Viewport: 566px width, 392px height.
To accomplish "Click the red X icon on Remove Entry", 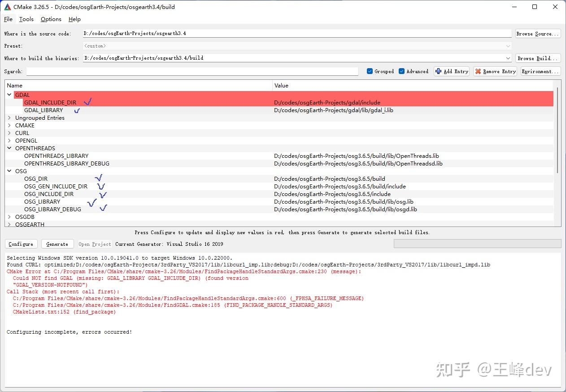I will [x=478, y=71].
